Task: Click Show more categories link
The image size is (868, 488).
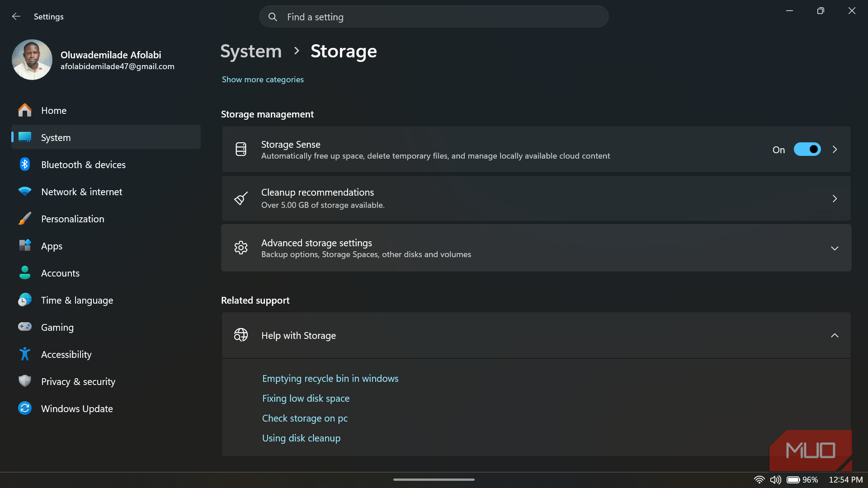Action: click(x=263, y=79)
